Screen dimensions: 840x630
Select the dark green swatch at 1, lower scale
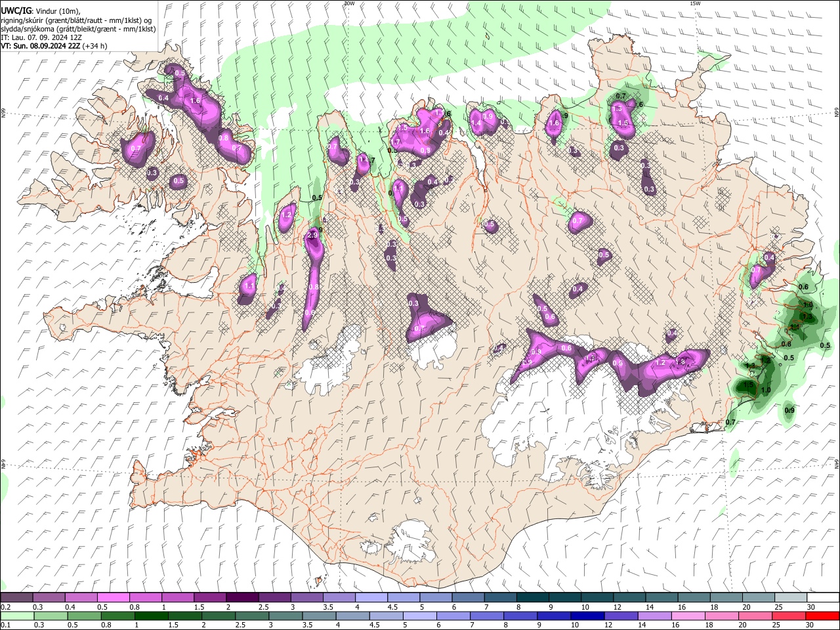click(151, 616)
